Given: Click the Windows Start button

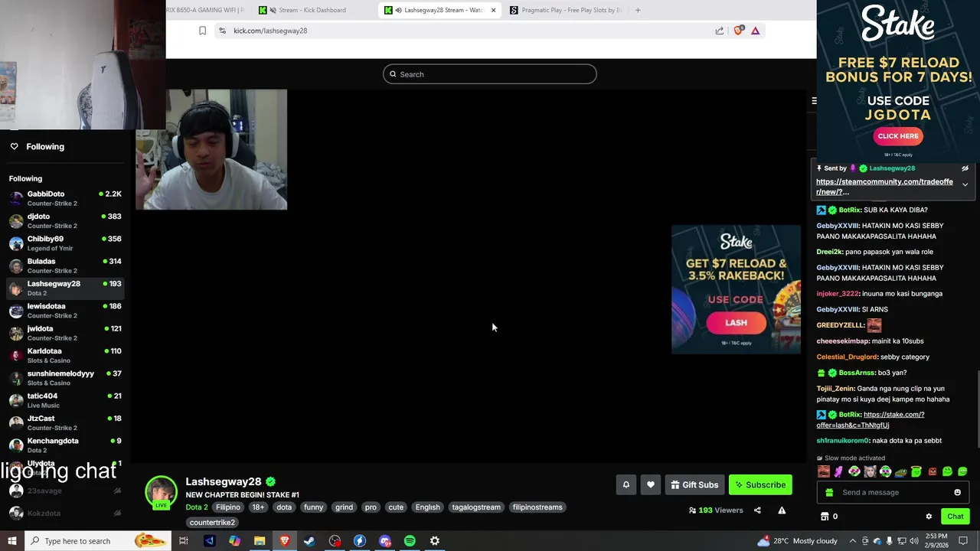Looking at the screenshot, I should pos(11,541).
